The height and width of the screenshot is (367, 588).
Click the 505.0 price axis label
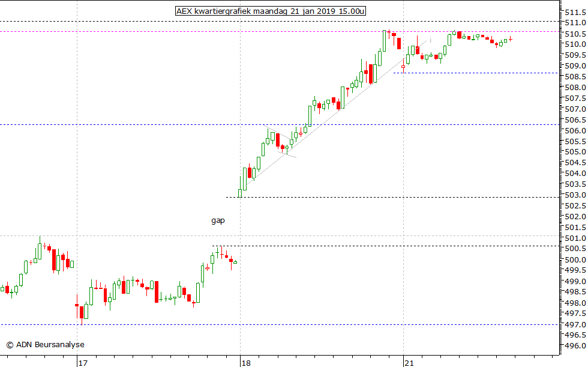[x=575, y=152]
